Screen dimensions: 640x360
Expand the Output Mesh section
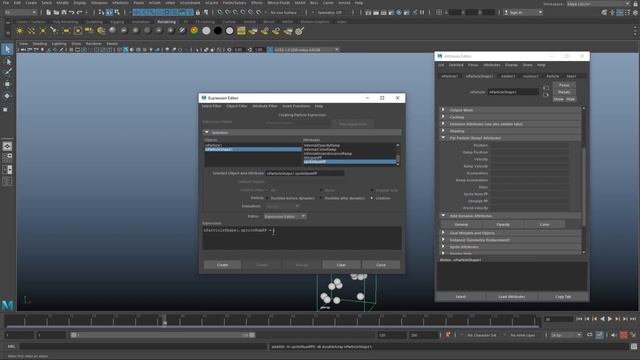[x=443, y=110]
